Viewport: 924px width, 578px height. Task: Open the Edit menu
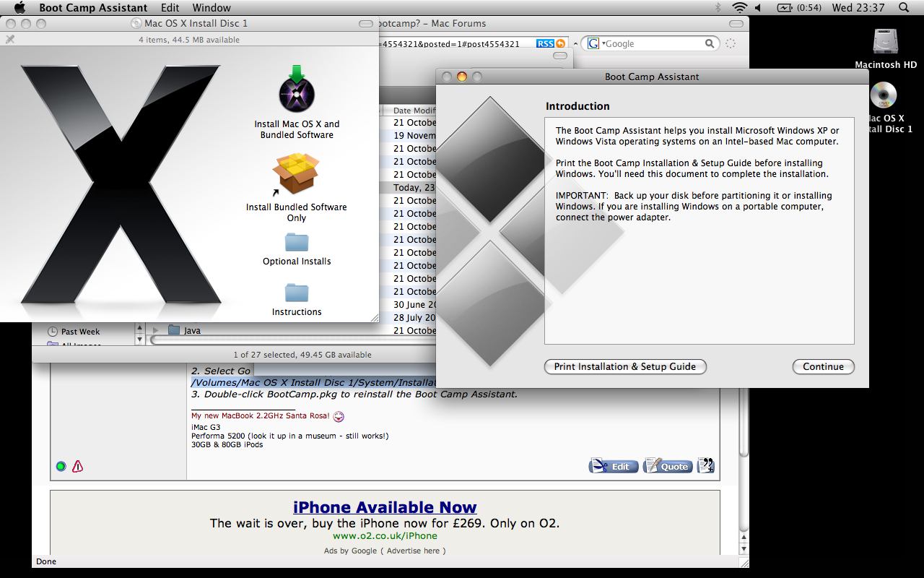point(170,8)
